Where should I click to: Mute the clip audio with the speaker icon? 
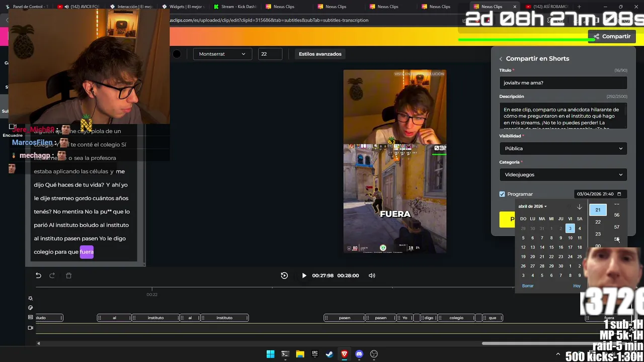[372, 276]
